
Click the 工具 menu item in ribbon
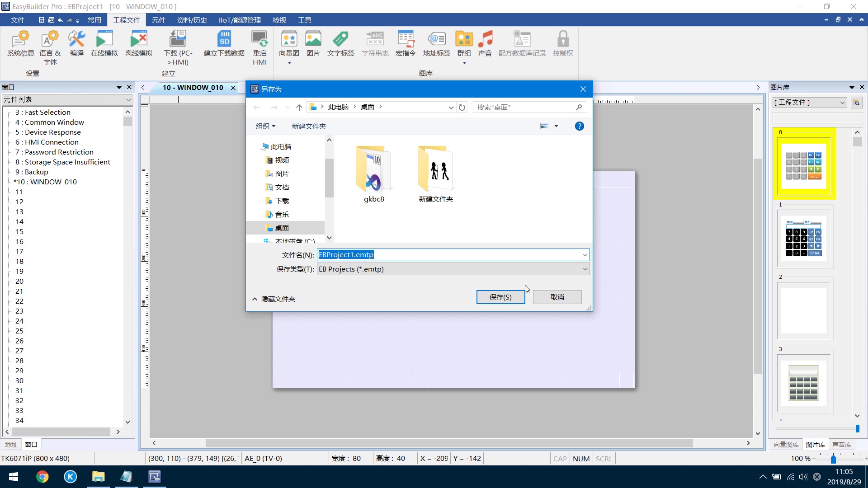coord(304,20)
